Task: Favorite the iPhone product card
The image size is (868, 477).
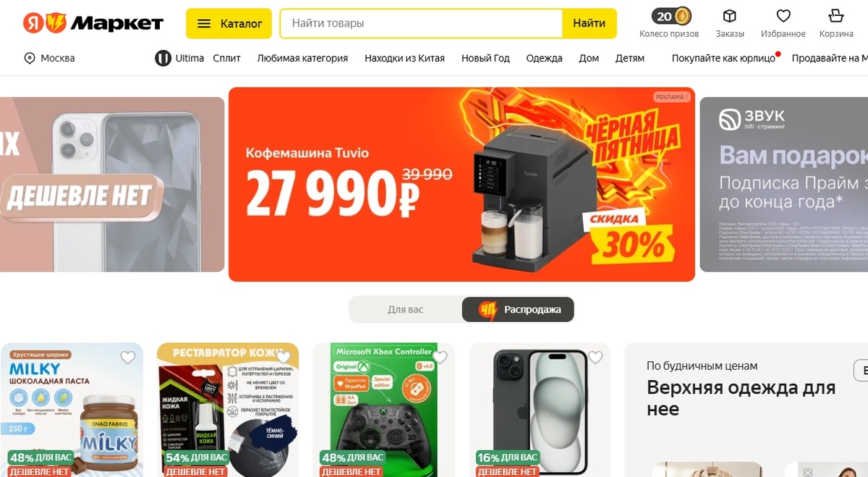Action: [x=596, y=357]
